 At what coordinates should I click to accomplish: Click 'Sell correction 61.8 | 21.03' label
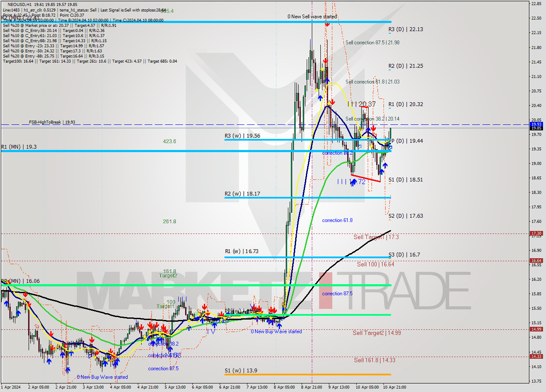pos(372,82)
